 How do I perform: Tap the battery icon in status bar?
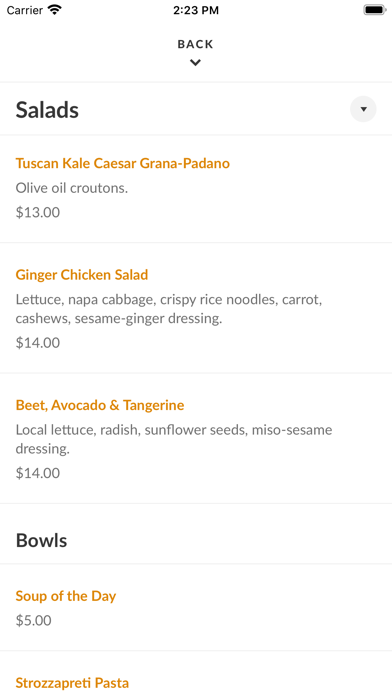click(374, 10)
